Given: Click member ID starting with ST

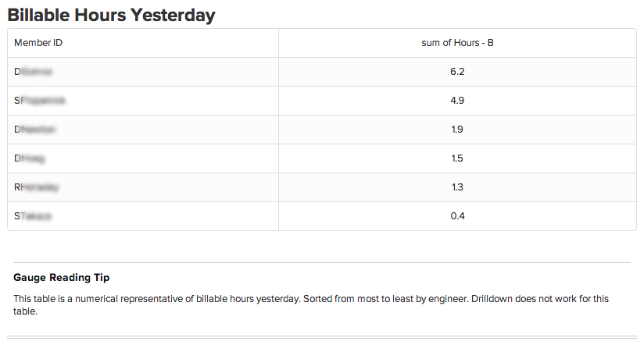Looking at the screenshot, I should click(x=33, y=216).
